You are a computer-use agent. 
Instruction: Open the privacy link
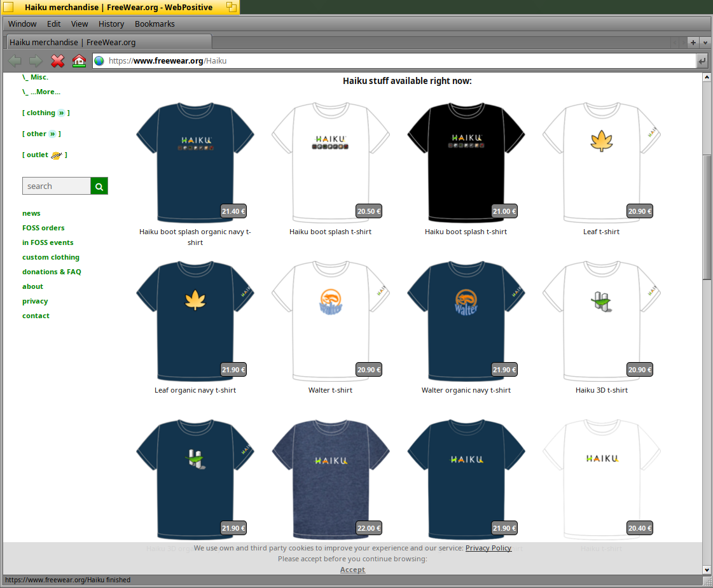pyautogui.click(x=35, y=301)
